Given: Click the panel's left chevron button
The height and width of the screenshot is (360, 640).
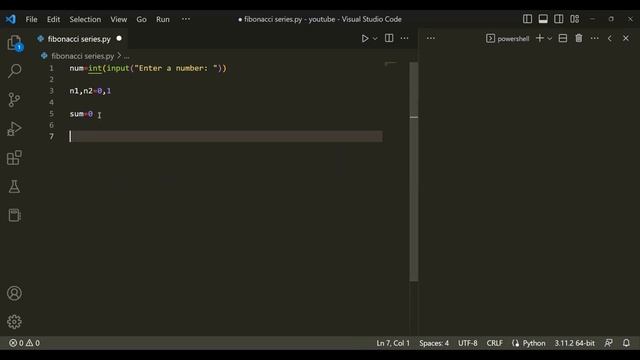Looking at the screenshot, I should (x=610, y=38).
